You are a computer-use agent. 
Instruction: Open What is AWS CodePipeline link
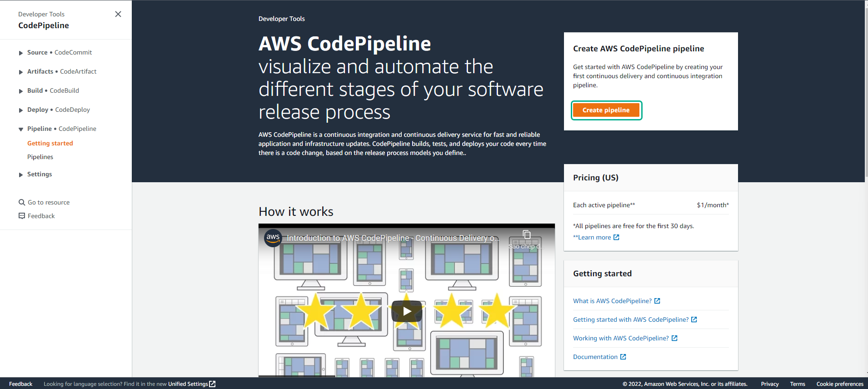click(x=612, y=301)
